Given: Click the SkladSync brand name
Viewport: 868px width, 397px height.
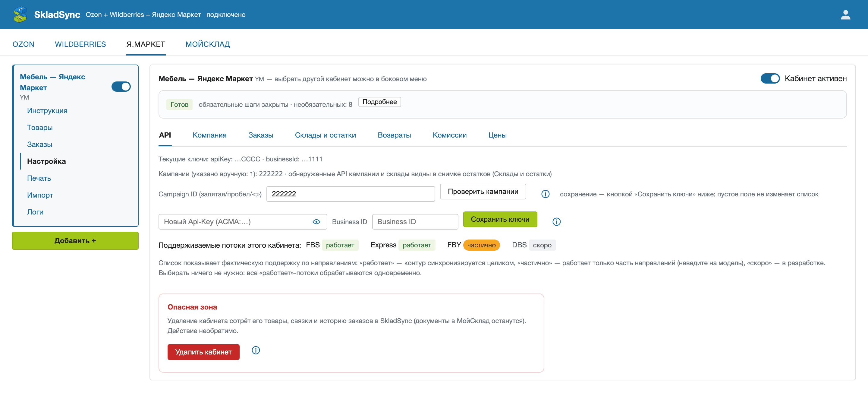Looking at the screenshot, I should tap(57, 14).
